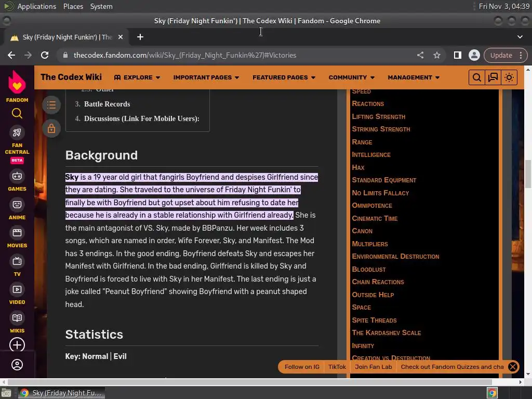Open Chrome tab search chevron
Screen dimensions: 532x399
[520, 37]
